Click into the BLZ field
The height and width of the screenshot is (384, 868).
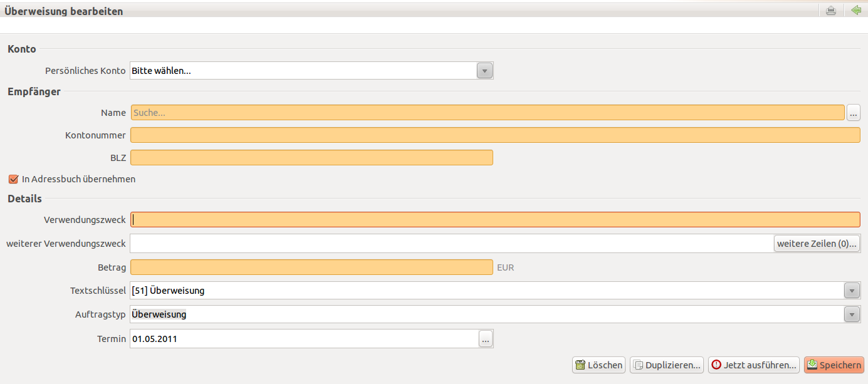coord(311,158)
